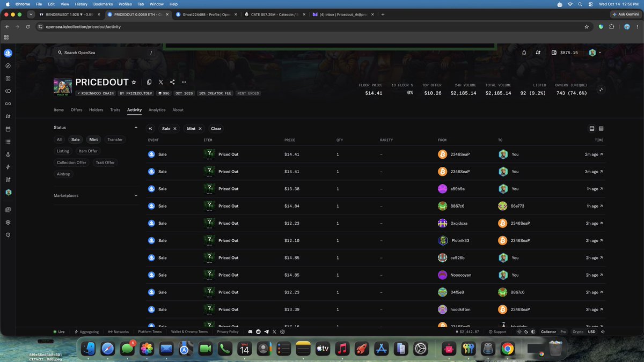Click the share icon beside PRICEDOUT
644x362 pixels.
coord(172,82)
